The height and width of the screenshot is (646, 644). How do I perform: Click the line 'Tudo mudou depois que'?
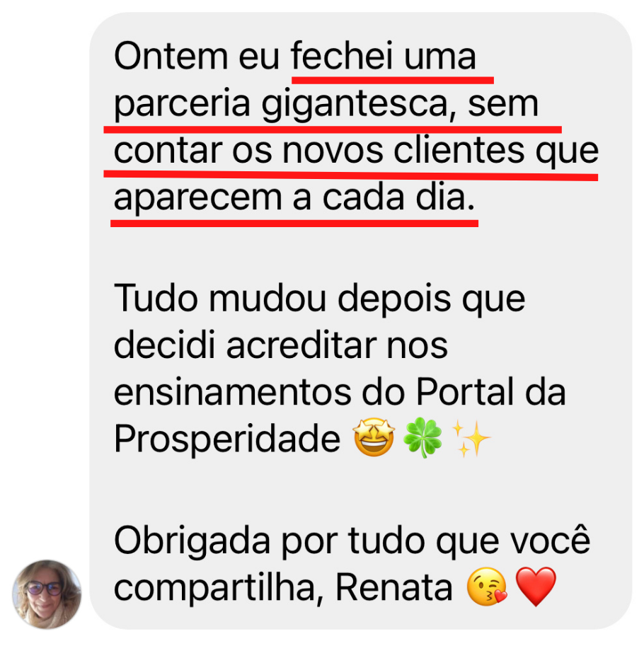pyautogui.click(x=320, y=299)
